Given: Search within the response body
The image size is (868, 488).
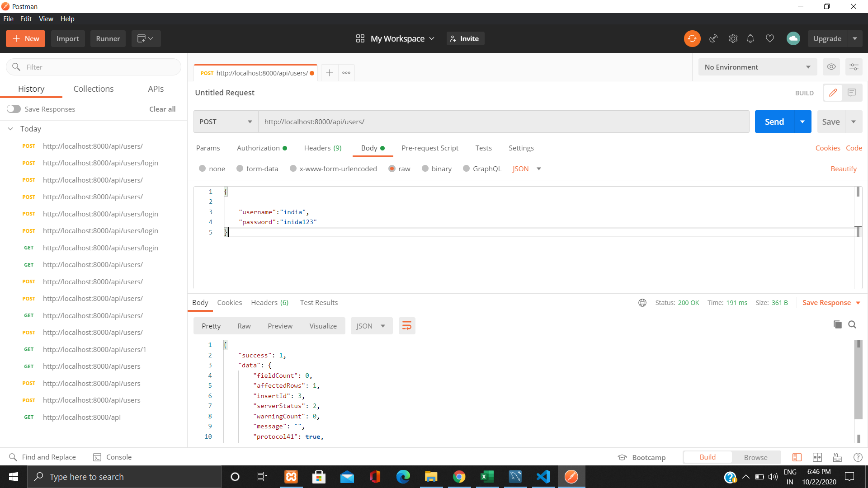Looking at the screenshot, I should pos(852,324).
